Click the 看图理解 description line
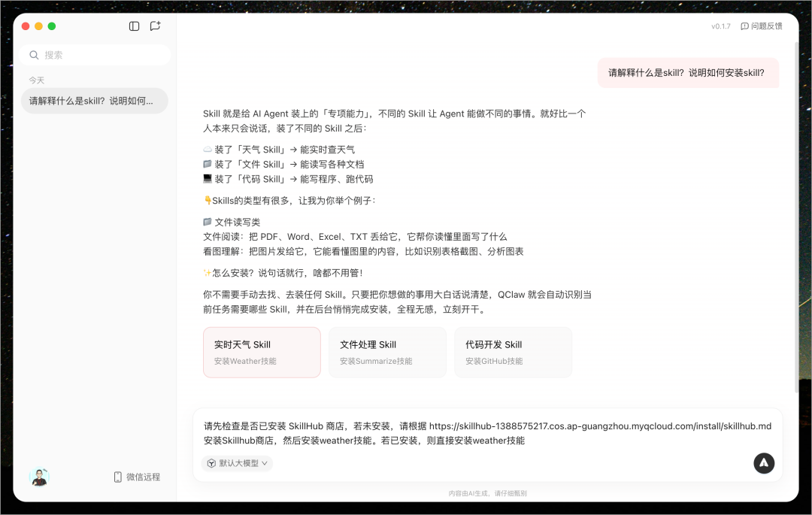The width and height of the screenshot is (812, 515). 364,252
